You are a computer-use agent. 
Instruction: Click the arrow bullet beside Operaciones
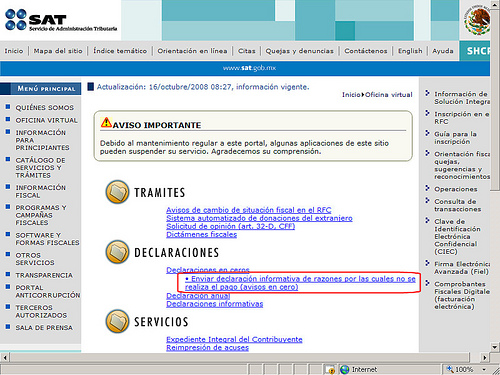coord(427,188)
